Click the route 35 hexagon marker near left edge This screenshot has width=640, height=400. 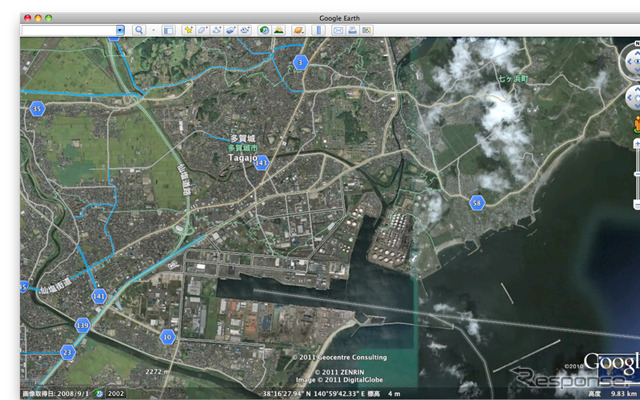tap(37, 109)
